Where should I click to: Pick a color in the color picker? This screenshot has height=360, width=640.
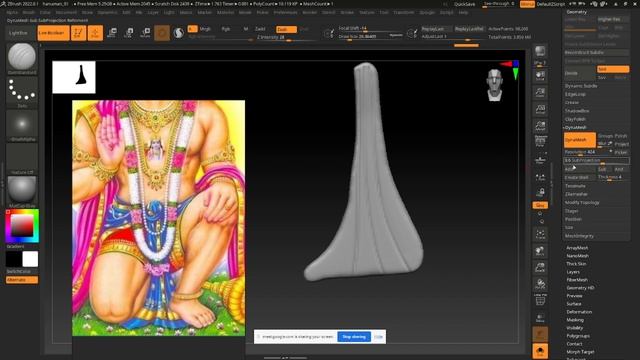(22, 226)
